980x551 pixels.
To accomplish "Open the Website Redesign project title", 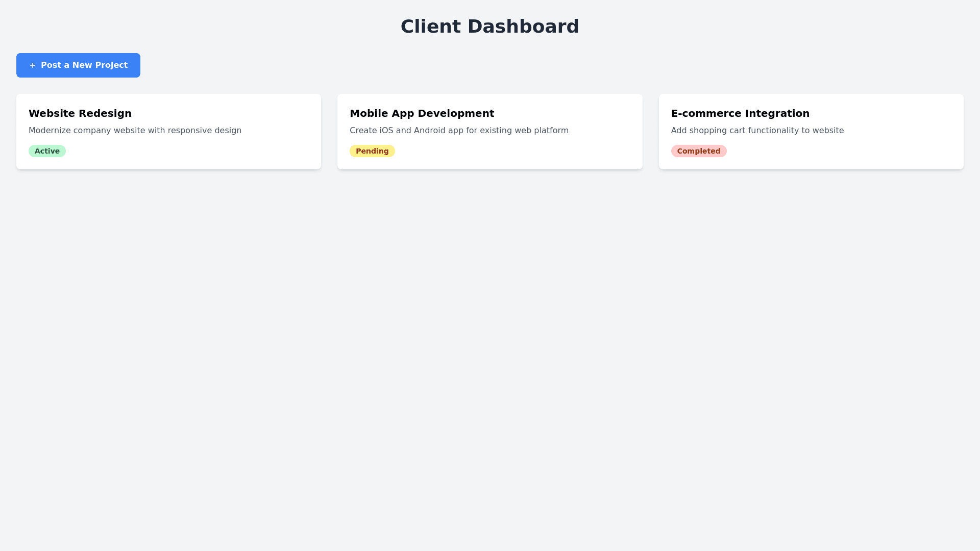I will click(x=80, y=113).
